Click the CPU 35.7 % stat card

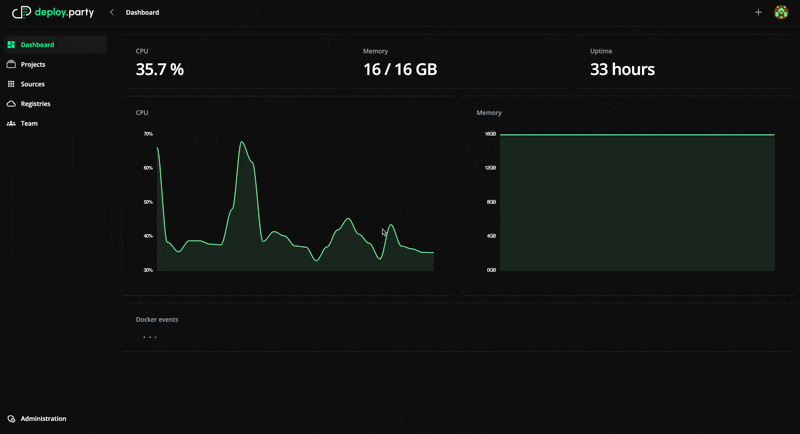pos(230,63)
